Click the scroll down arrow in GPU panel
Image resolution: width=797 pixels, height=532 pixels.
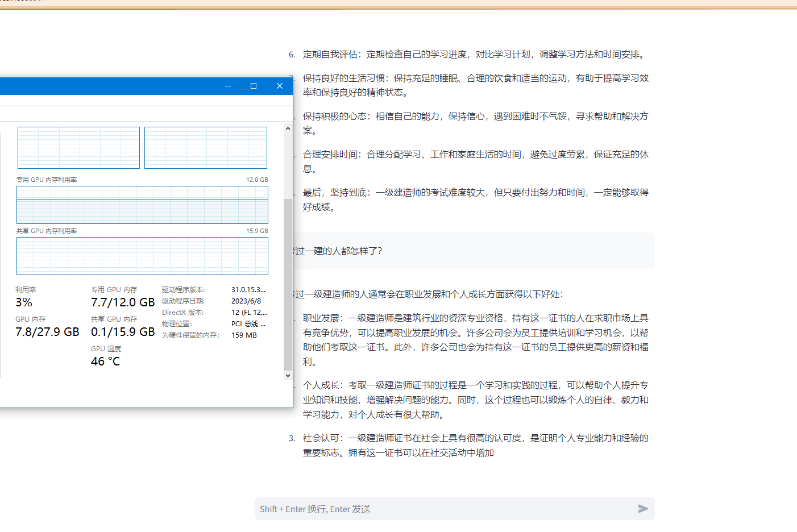(288, 375)
